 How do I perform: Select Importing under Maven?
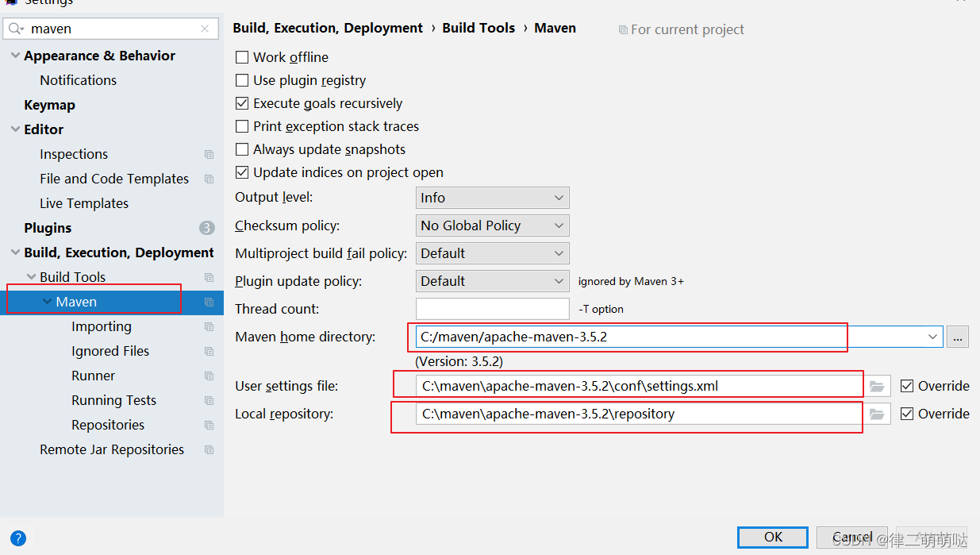[102, 326]
